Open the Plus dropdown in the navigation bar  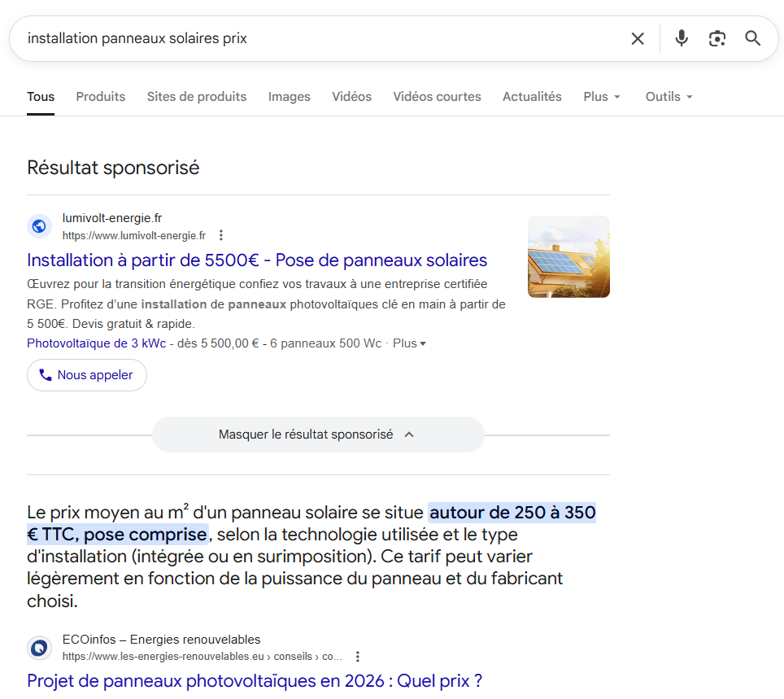click(x=601, y=96)
